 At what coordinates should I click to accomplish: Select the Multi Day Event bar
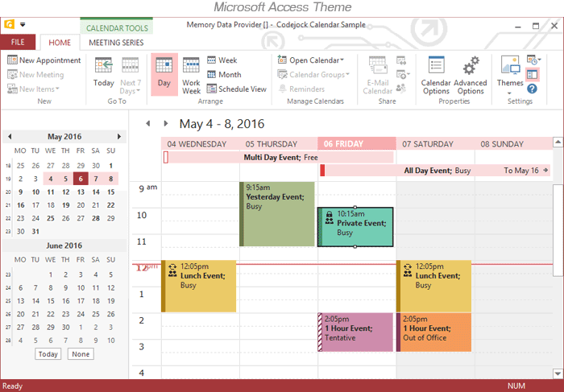click(x=279, y=158)
